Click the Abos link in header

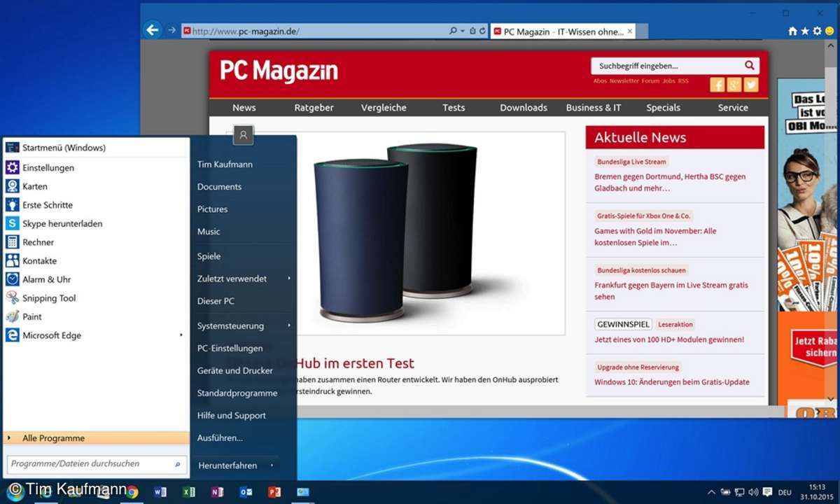[x=600, y=81]
